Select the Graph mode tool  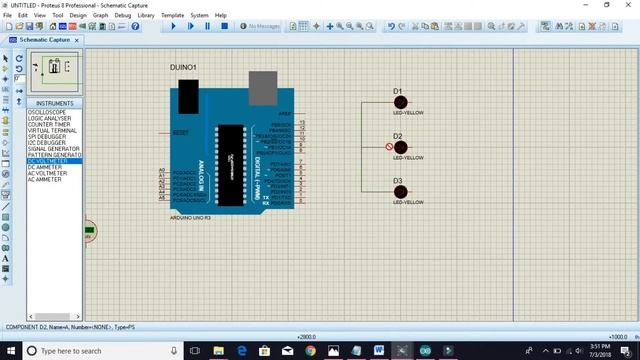[5, 153]
